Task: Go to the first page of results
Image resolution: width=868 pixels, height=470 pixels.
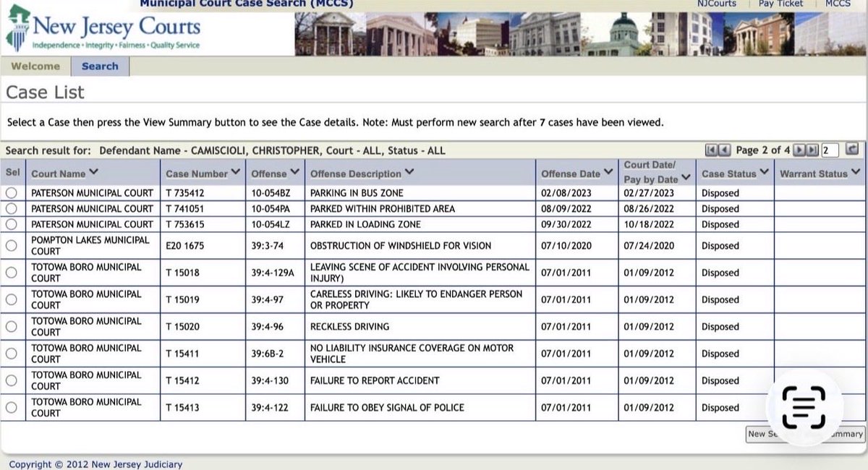Action: tap(712, 150)
